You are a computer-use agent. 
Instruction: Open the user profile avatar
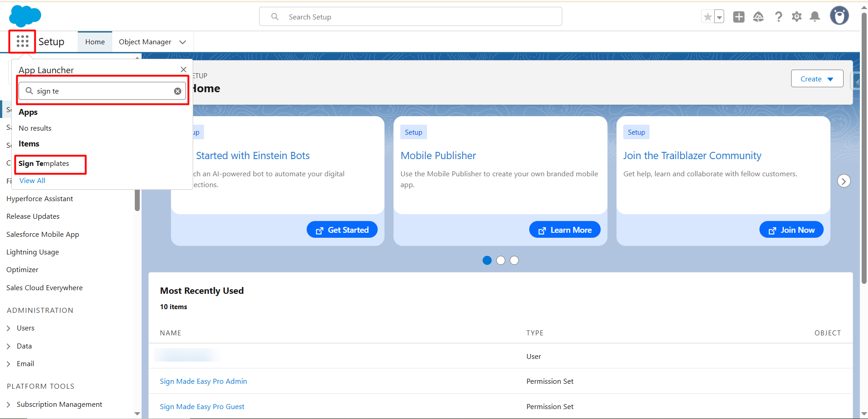click(x=840, y=16)
